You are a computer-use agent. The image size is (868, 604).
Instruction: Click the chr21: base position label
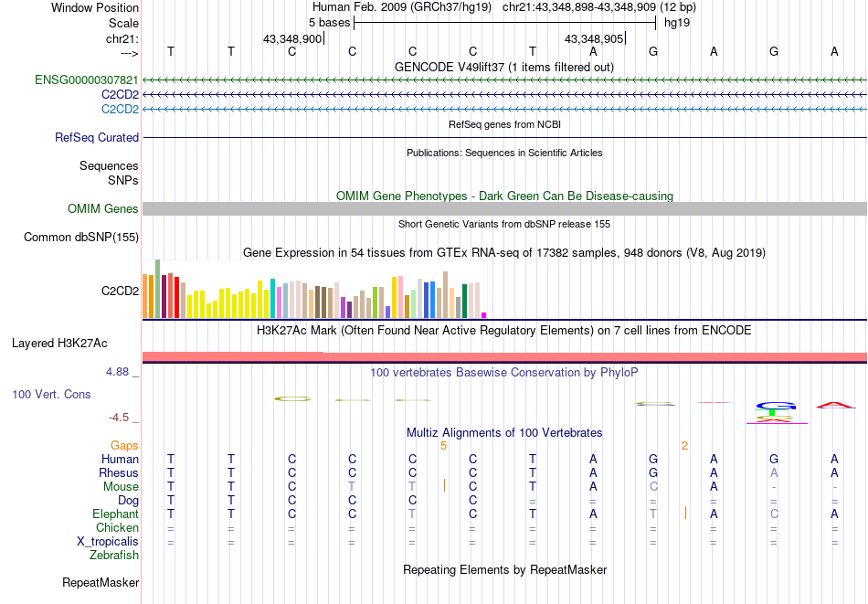122,38
